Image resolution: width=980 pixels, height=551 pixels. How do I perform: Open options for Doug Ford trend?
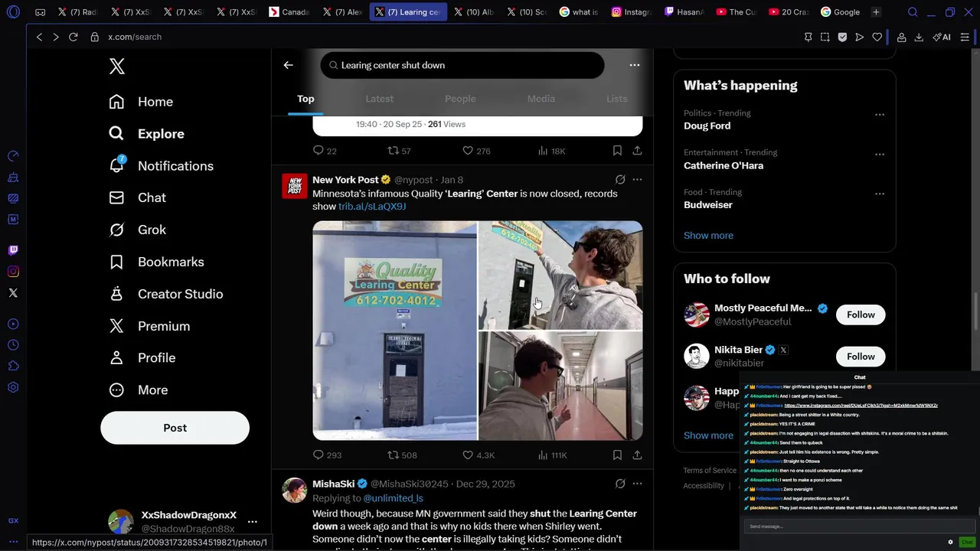tap(880, 115)
